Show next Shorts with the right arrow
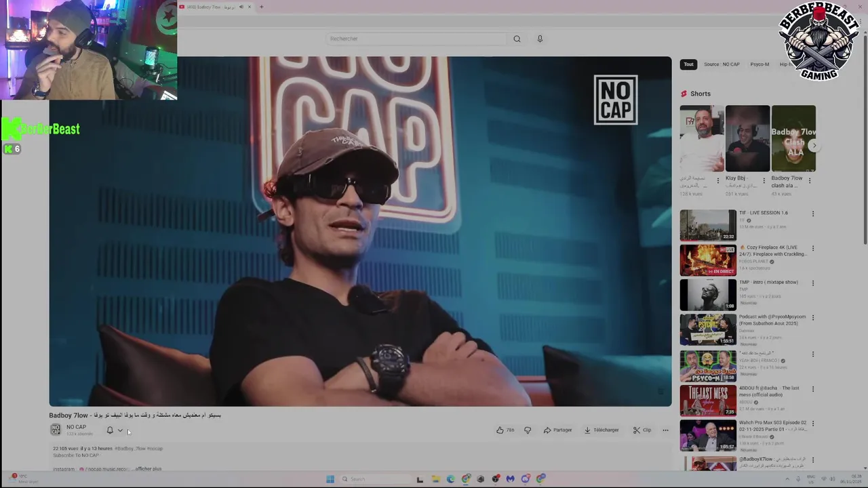 tap(814, 145)
